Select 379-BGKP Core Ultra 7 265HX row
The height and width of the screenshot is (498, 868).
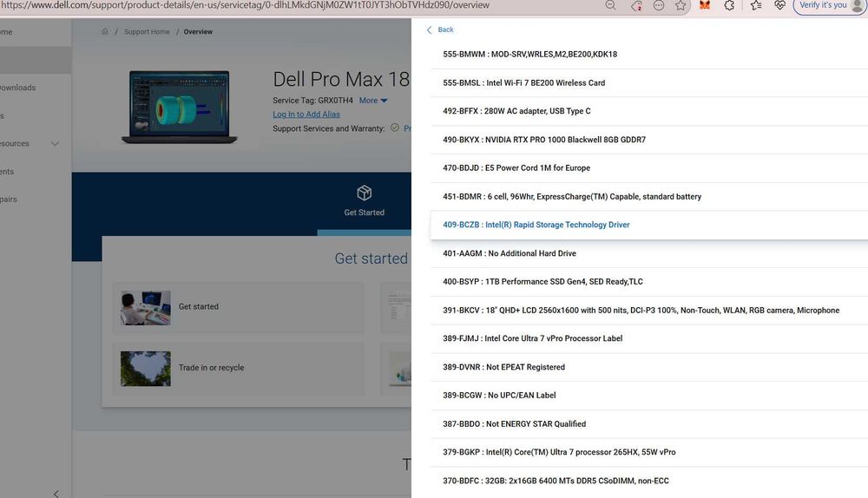coord(648,452)
